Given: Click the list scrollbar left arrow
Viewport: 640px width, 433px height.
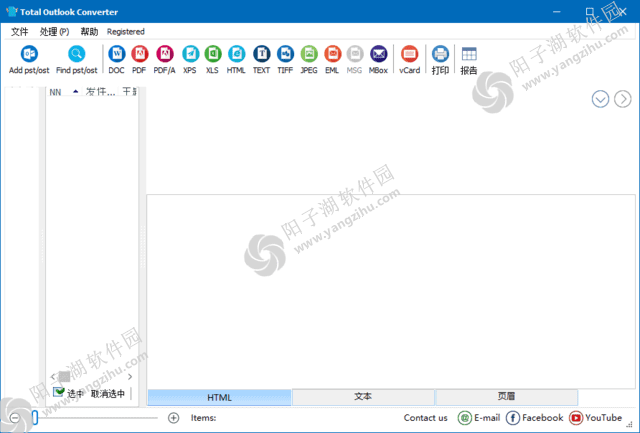Looking at the screenshot, I should [x=53, y=377].
